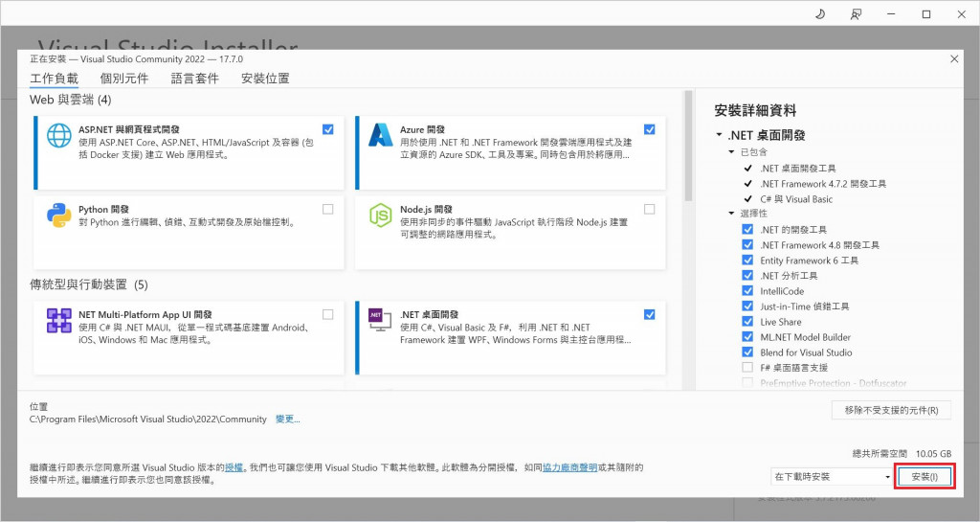
Task: Click the 安裝詳細資料 heading
Action: click(x=755, y=111)
